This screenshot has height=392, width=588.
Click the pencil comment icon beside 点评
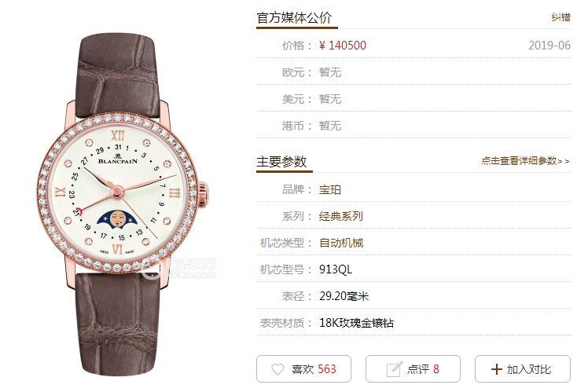[394, 369]
